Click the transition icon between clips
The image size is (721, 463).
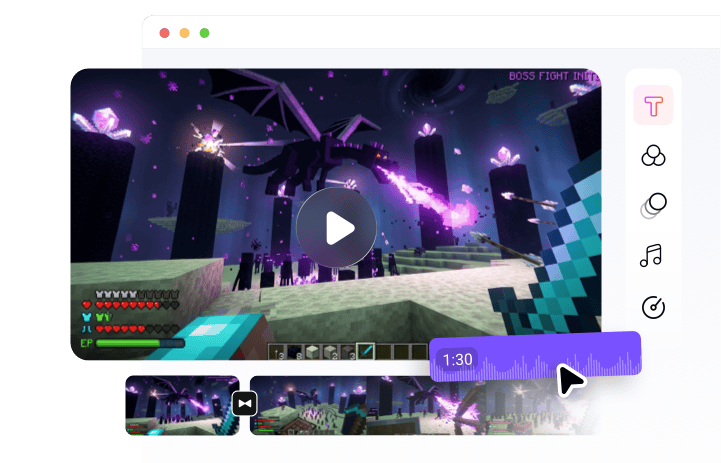pyautogui.click(x=245, y=404)
